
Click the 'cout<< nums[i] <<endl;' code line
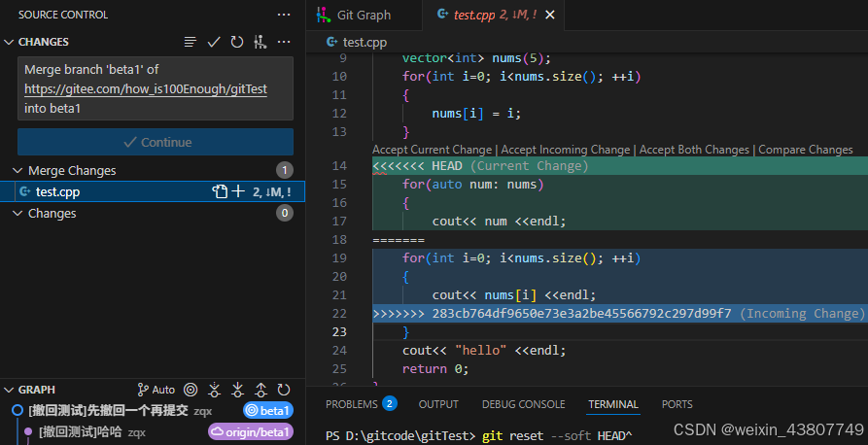514,295
